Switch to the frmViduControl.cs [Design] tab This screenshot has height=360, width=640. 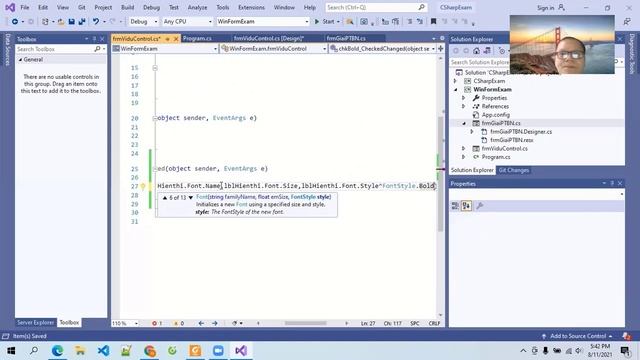tap(269, 38)
